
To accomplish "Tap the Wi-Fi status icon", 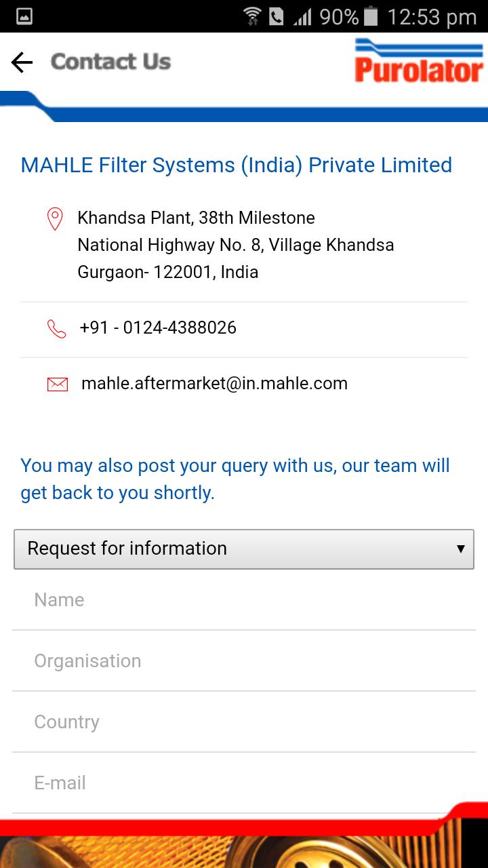I will (252, 16).
